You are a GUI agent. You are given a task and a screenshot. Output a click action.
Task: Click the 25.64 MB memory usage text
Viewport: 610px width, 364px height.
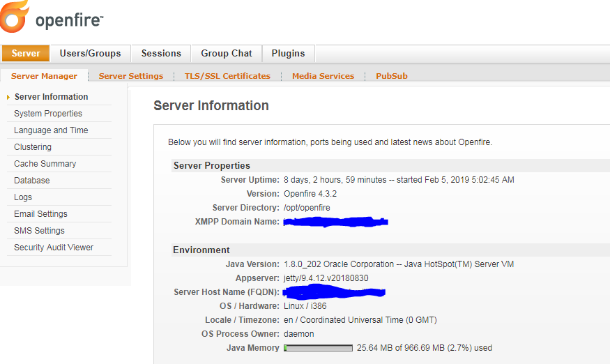pyautogui.click(x=425, y=348)
